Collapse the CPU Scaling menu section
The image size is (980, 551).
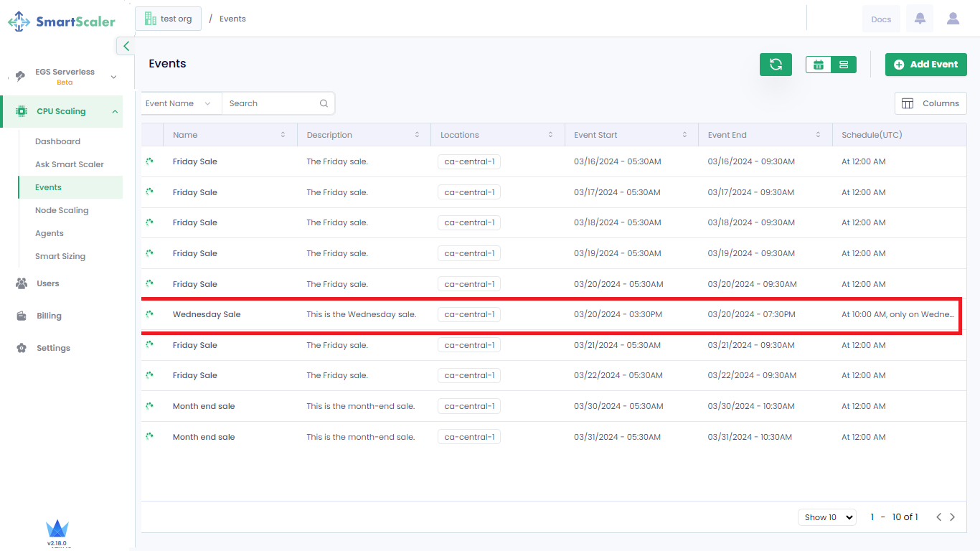click(115, 111)
